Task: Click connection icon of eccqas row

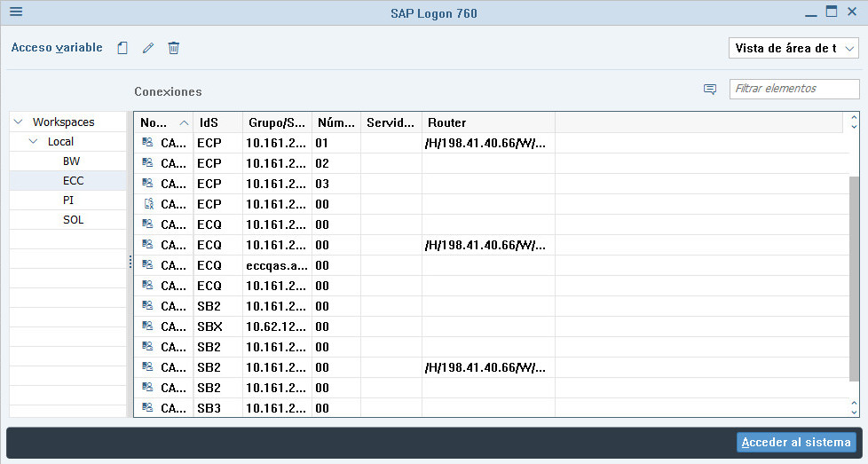Action: click(147, 264)
